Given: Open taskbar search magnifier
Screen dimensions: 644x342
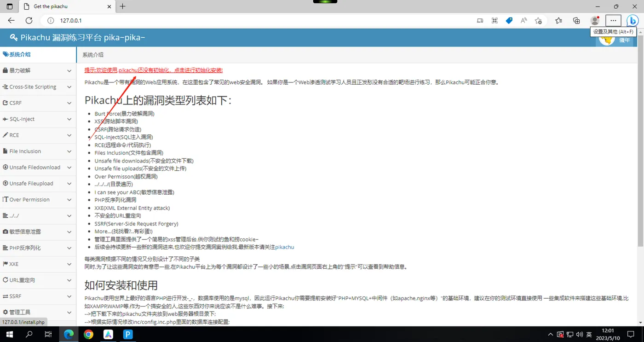Looking at the screenshot, I should click(29, 335).
